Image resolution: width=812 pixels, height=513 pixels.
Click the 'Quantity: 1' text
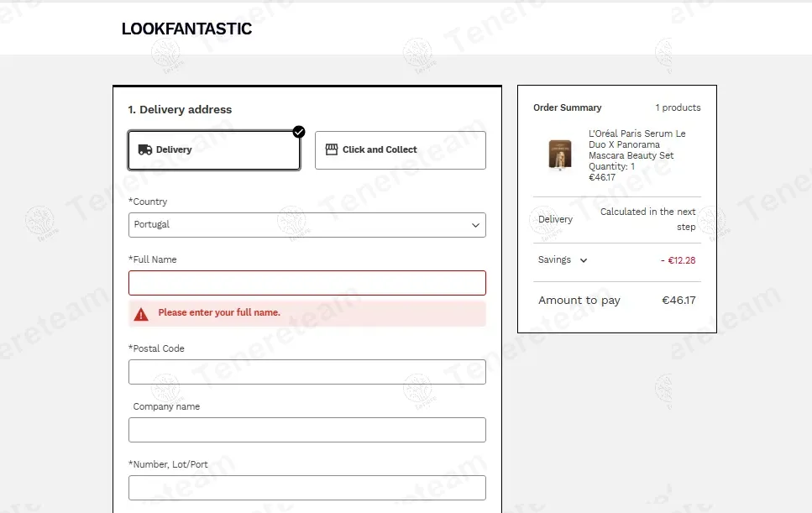pyautogui.click(x=611, y=166)
